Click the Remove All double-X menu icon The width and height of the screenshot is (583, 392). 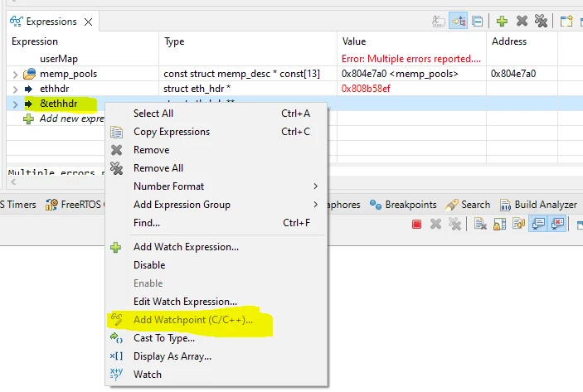[116, 168]
